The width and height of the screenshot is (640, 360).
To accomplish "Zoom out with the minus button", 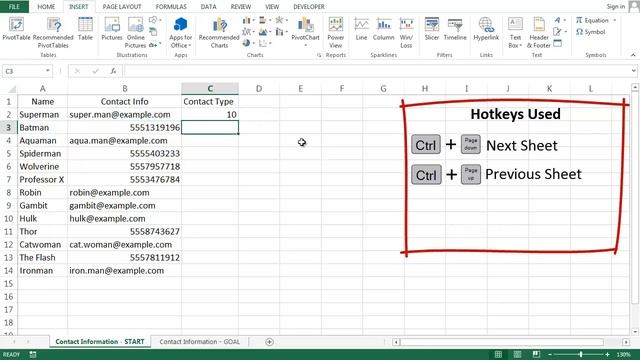I will (550, 354).
